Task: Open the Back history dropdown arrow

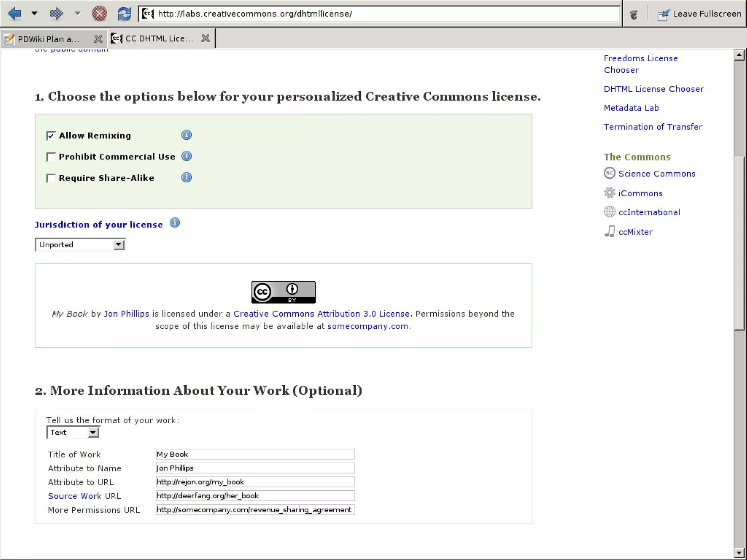Action: coord(34,13)
